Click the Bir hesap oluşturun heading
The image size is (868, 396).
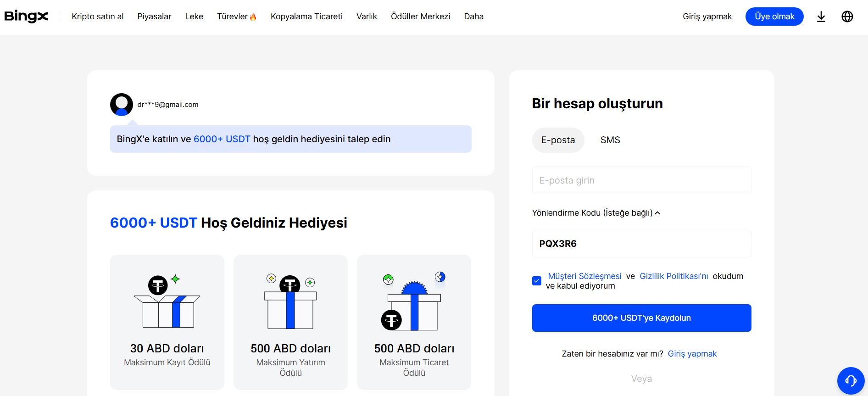pyautogui.click(x=597, y=104)
